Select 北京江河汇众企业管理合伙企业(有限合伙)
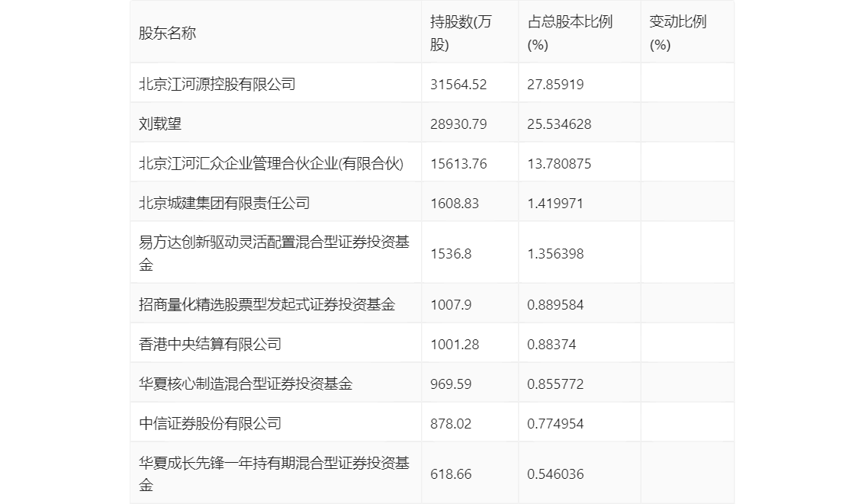The width and height of the screenshot is (865, 504). 271,164
